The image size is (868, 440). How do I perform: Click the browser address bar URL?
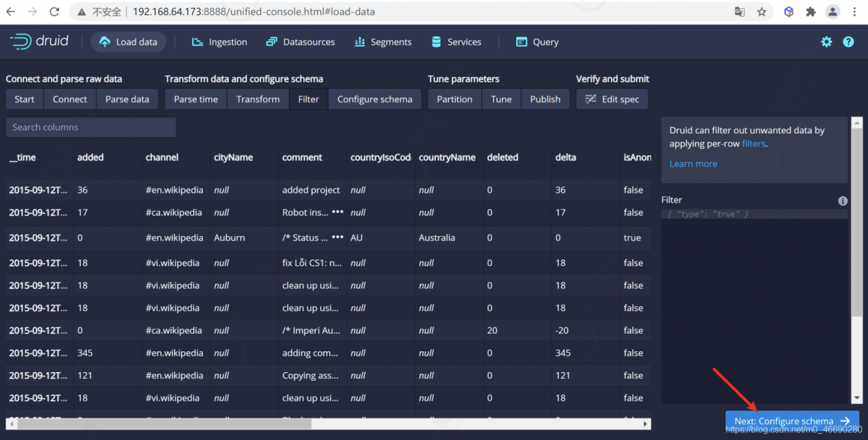click(x=254, y=12)
